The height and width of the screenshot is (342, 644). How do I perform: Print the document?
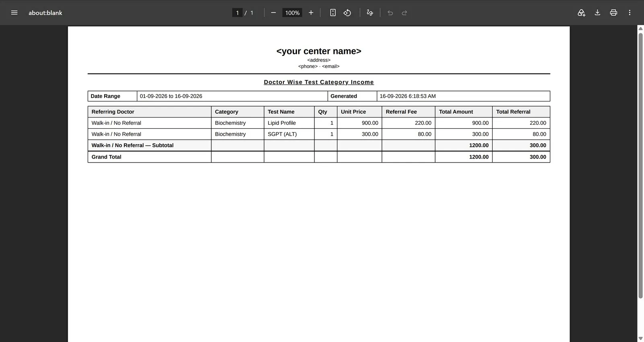pos(613,12)
